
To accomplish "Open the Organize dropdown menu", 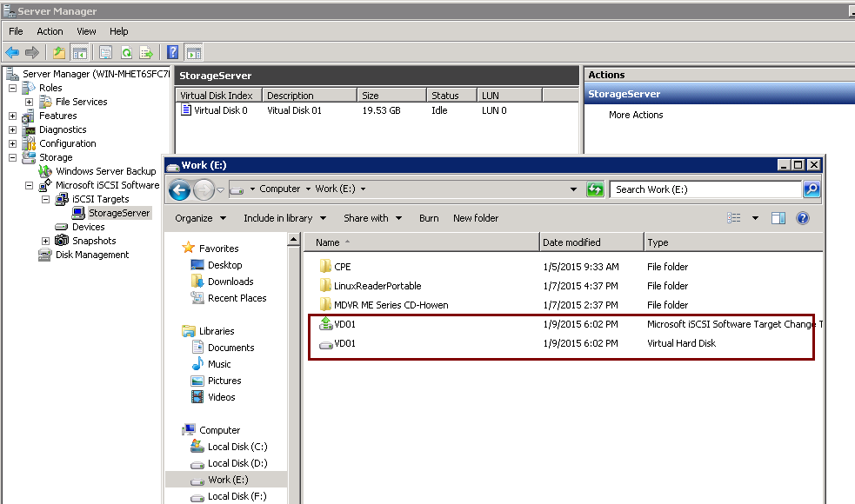I will pyautogui.click(x=200, y=218).
